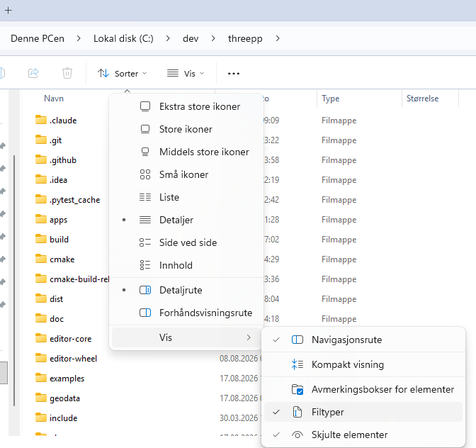Click the Filtyper document icon
476x448 pixels.
point(297,412)
